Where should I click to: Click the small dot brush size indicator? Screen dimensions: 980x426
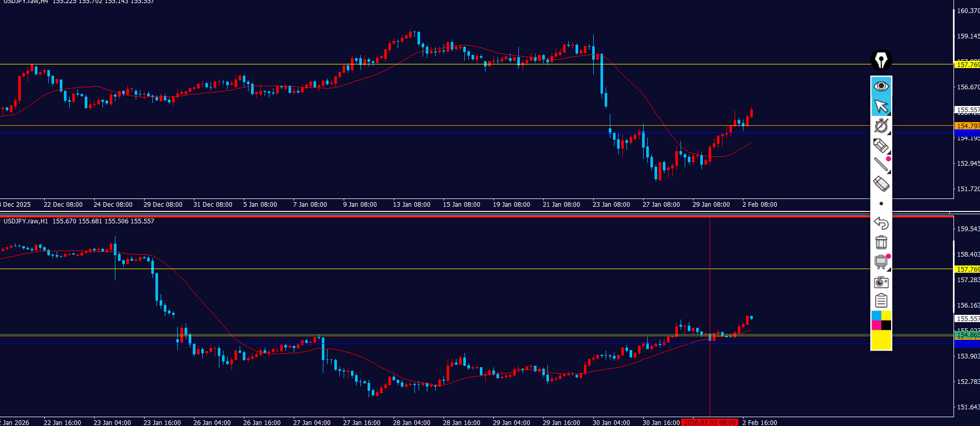point(881,204)
